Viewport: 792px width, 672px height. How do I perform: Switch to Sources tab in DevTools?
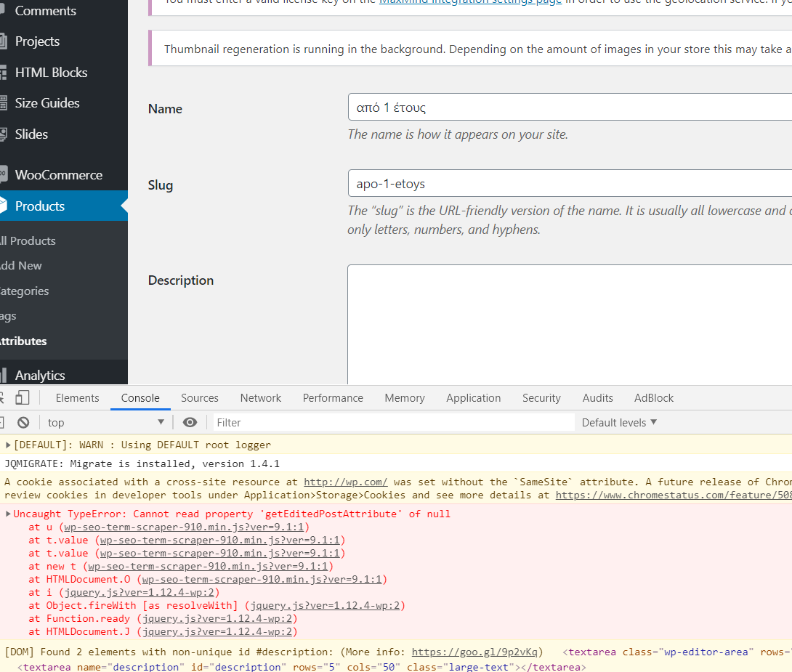pyautogui.click(x=200, y=398)
